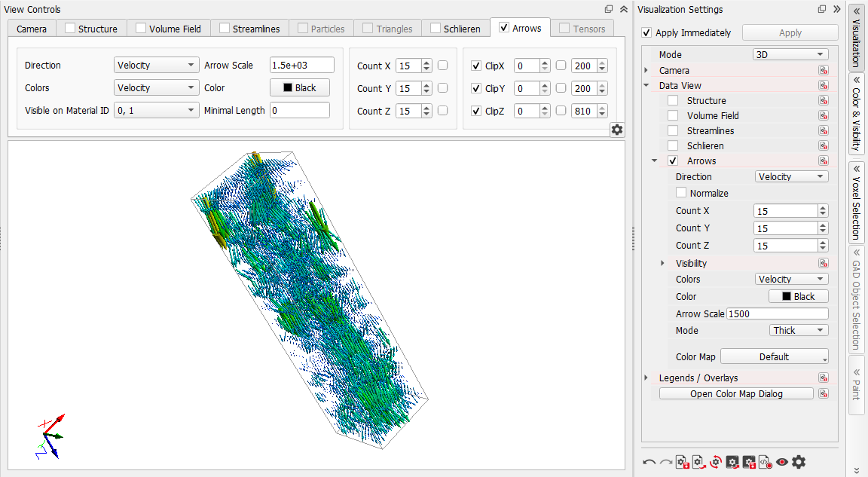The image size is (868, 477).
Task: Click icon beside Open Color Map Dialog button
Action: click(824, 393)
